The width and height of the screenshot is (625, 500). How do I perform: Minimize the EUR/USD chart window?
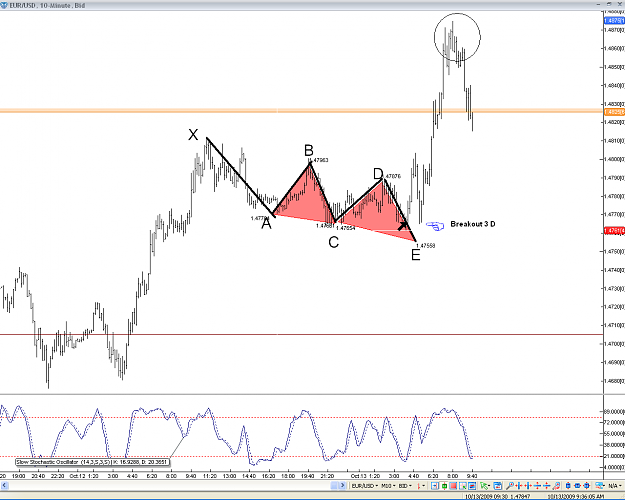[599, 4]
